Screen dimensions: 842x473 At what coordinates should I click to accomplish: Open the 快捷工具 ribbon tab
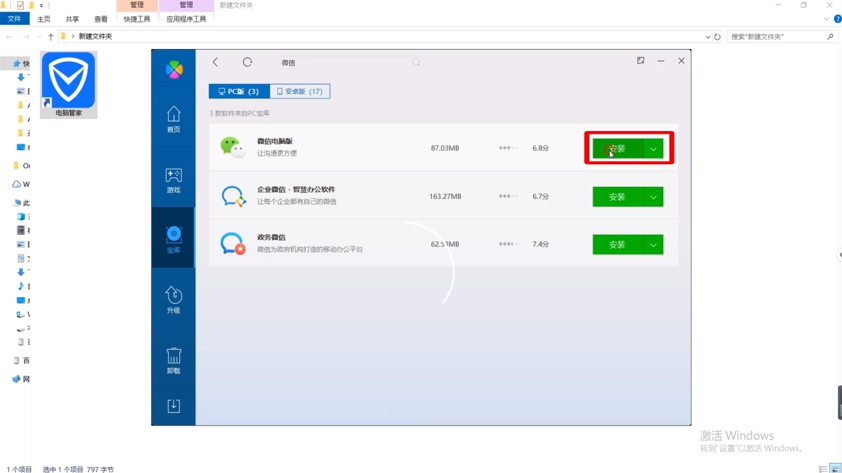coord(137,19)
